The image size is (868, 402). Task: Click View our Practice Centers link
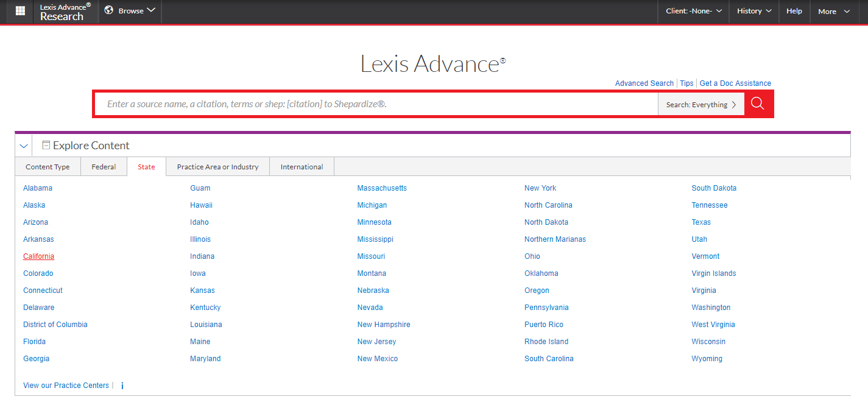pos(66,386)
